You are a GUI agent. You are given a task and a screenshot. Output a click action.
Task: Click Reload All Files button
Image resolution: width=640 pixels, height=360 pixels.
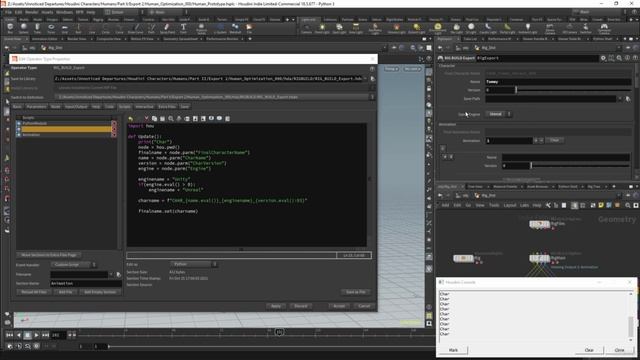coord(34,292)
